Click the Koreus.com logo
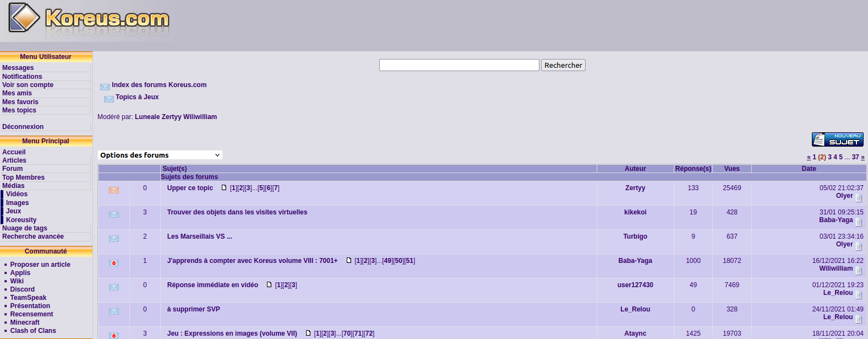The width and height of the screenshot is (868, 339). 89,20
